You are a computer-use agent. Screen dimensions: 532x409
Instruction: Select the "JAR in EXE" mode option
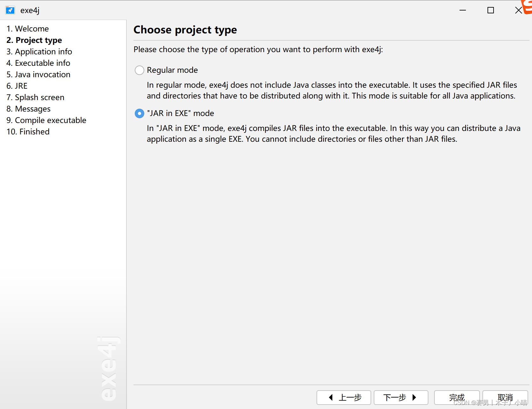(x=139, y=113)
